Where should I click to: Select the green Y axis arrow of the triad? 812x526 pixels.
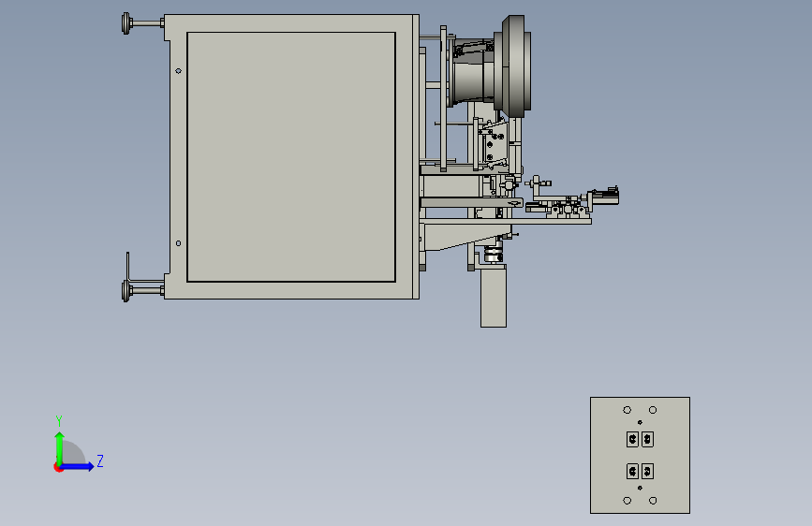pyautogui.click(x=60, y=447)
